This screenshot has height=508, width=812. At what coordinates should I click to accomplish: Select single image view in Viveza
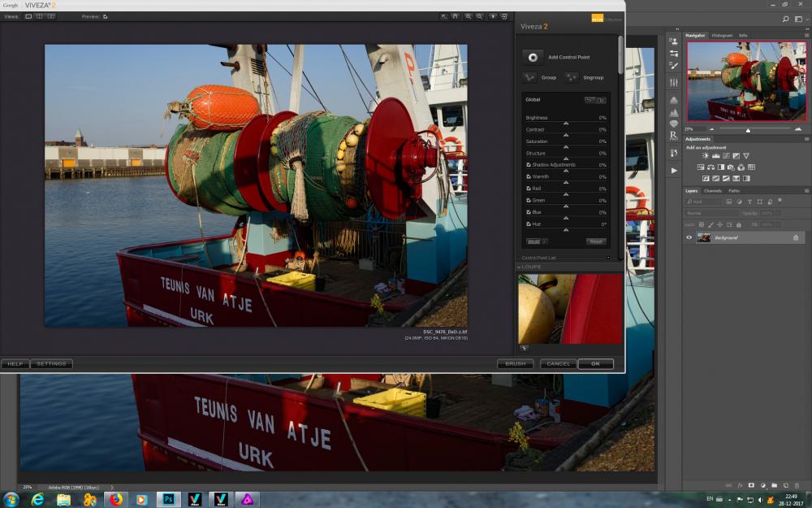[28, 16]
